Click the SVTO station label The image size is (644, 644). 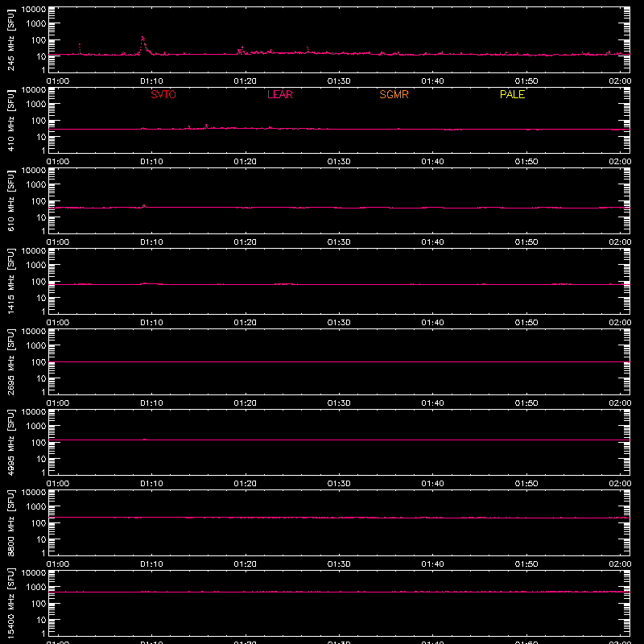[x=163, y=94]
